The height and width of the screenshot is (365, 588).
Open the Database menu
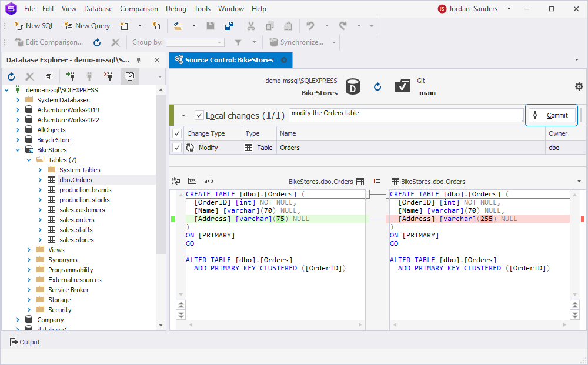point(98,9)
